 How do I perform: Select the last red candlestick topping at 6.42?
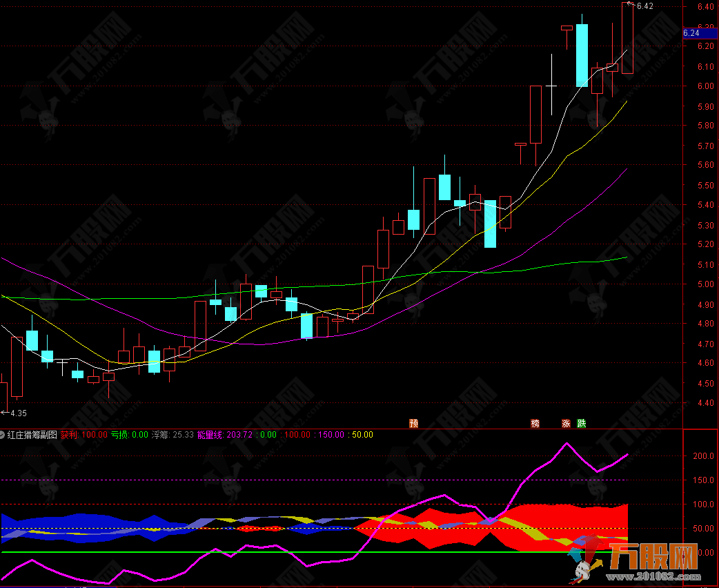[x=627, y=38]
